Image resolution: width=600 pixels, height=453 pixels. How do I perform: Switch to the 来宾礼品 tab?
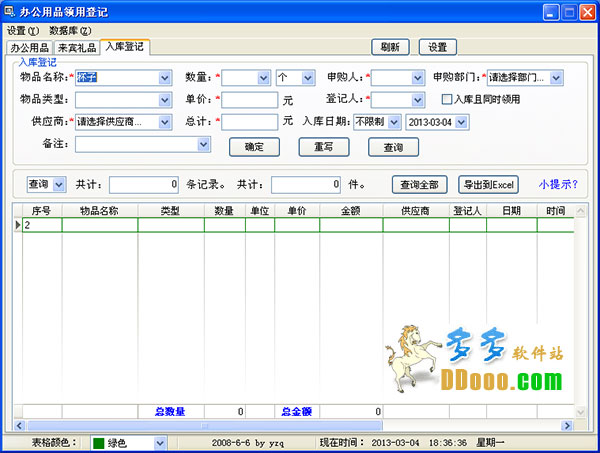[x=77, y=48]
